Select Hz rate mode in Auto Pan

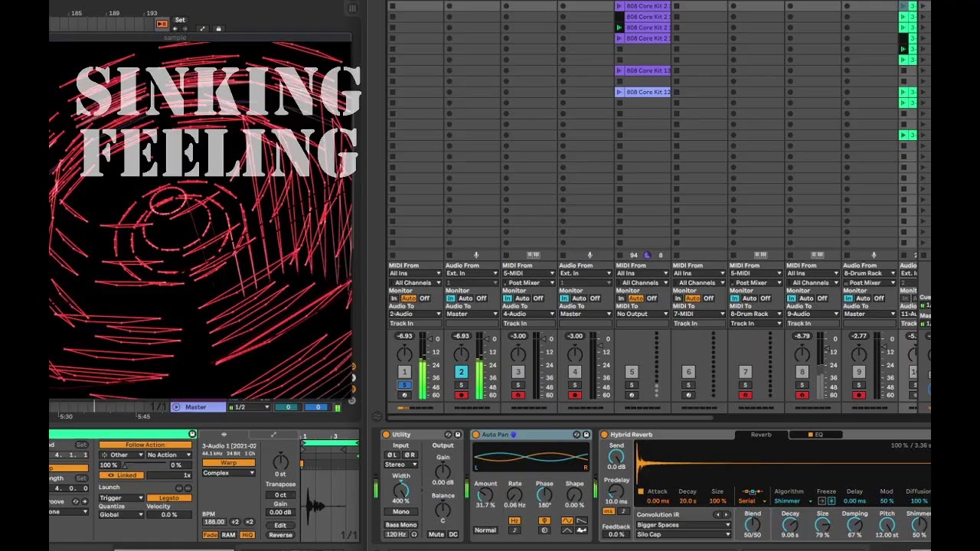pos(514,521)
